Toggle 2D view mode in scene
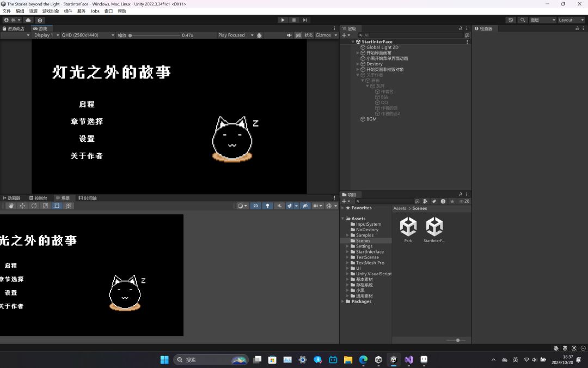 click(x=255, y=206)
